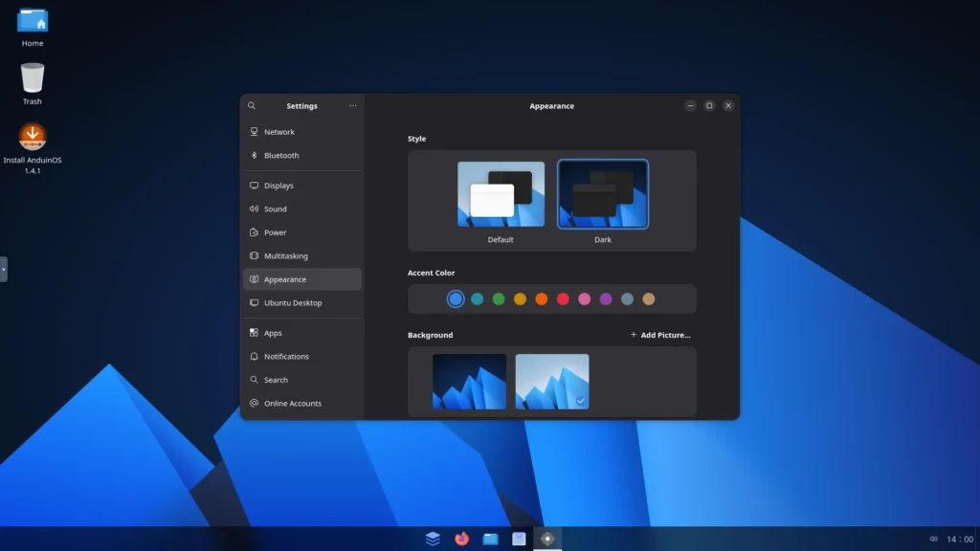The width and height of the screenshot is (980, 551).
Task: Choose the slate gray accent color
Action: pyautogui.click(x=627, y=299)
